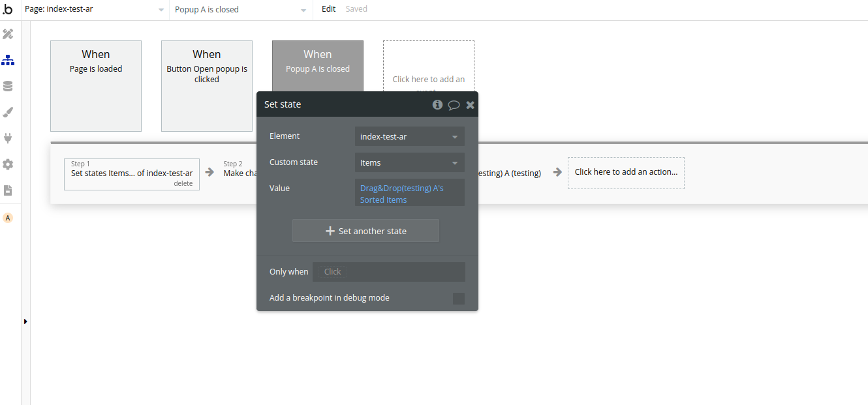Open the Plugins tab plug icon
This screenshot has height=405, width=868.
click(x=8, y=138)
